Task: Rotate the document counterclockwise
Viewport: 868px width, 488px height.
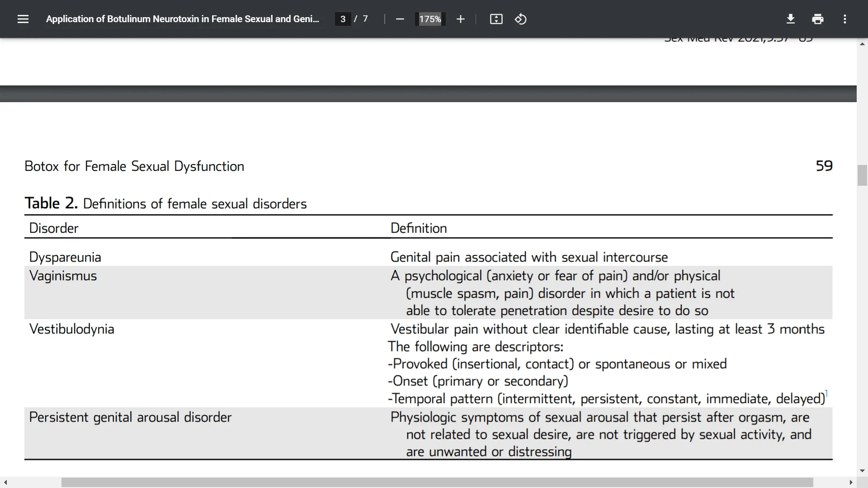Action: click(x=520, y=19)
